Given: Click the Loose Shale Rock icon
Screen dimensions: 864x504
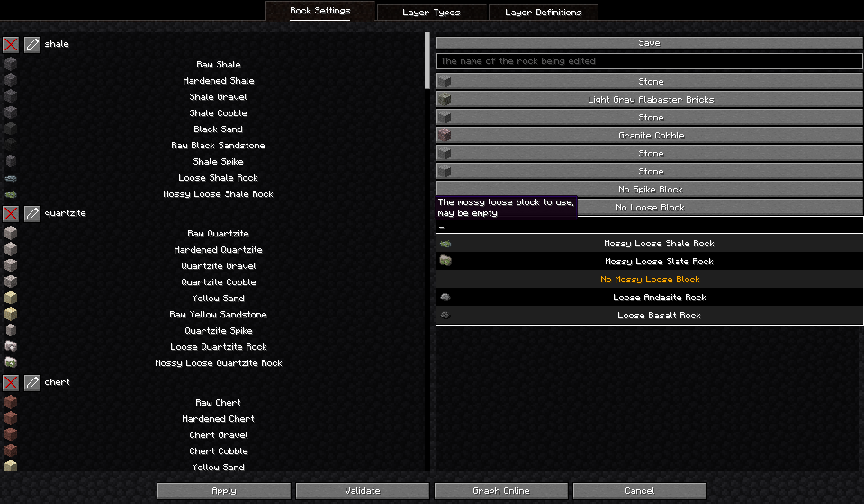Looking at the screenshot, I should [x=11, y=178].
